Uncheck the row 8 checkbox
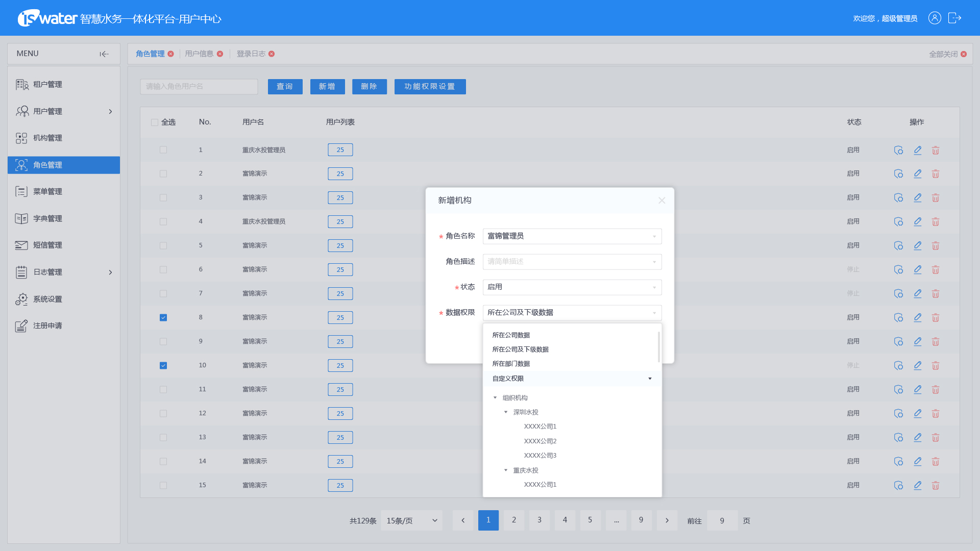Screen dimensions: 980x551 [x=163, y=318]
